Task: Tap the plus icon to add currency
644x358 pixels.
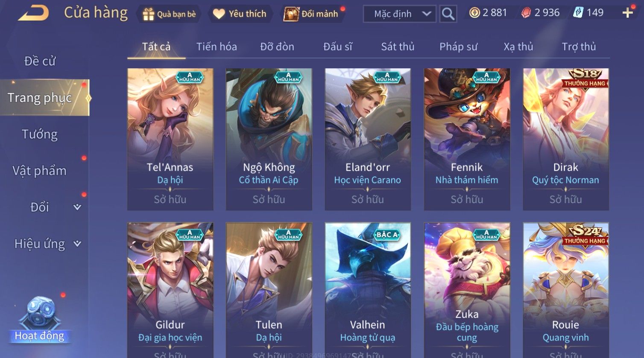Action: [x=627, y=13]
